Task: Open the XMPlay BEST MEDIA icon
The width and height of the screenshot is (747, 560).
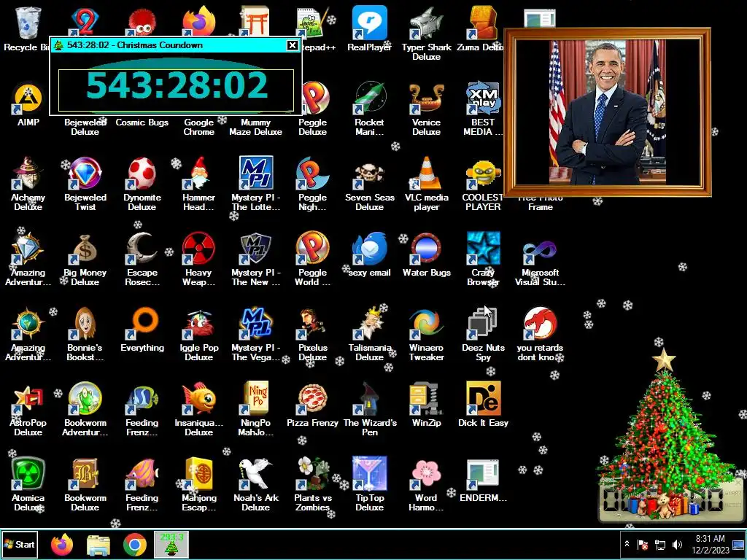Action: 483,98
